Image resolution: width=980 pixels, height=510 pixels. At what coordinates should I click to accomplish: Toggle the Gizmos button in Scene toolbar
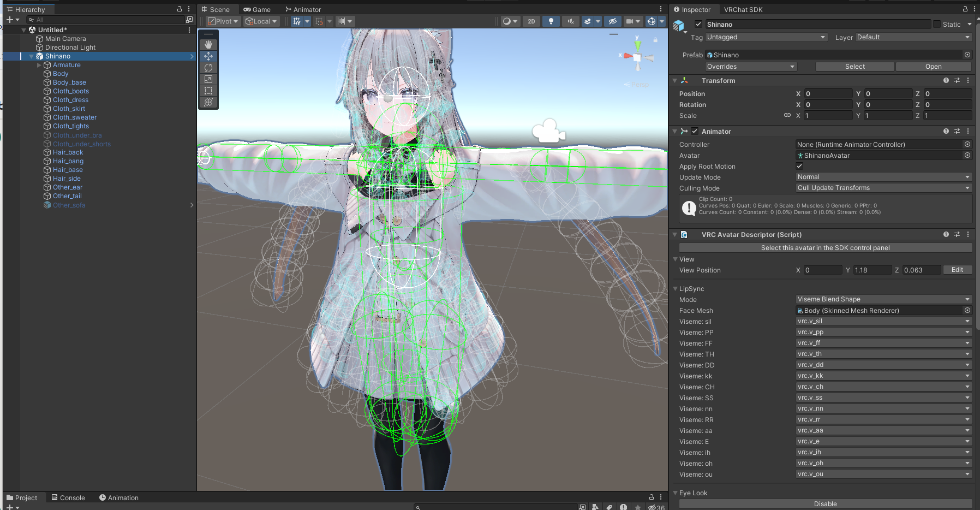(652, 21)
